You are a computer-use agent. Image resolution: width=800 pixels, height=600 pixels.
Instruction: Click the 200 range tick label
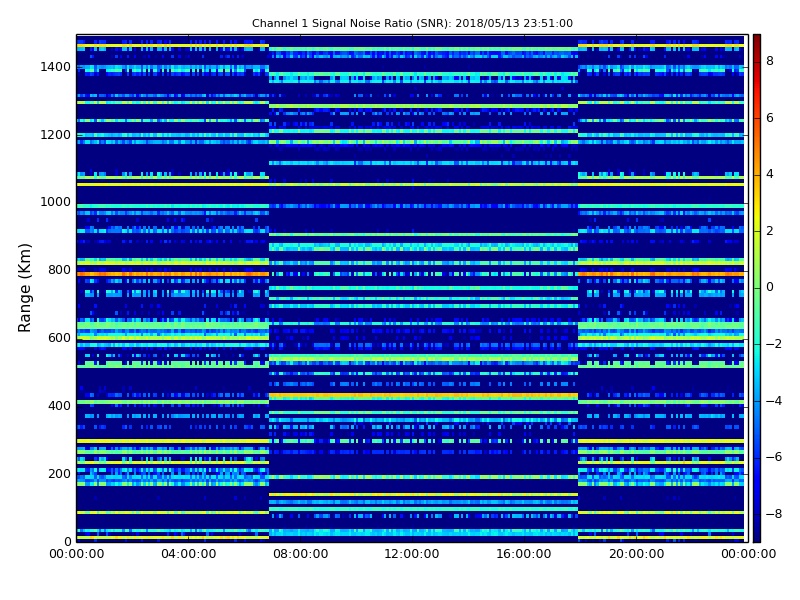point(59,473)
